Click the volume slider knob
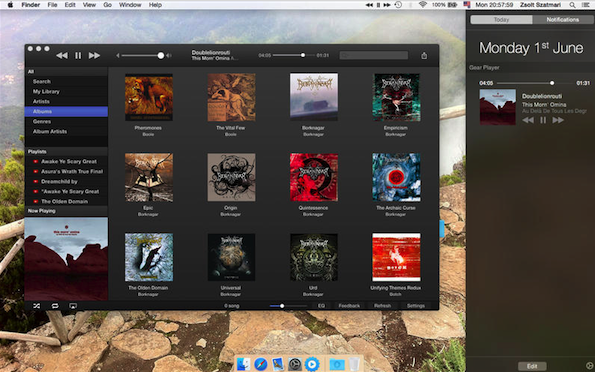Viewport: 595px width, 372px height. 161,55
